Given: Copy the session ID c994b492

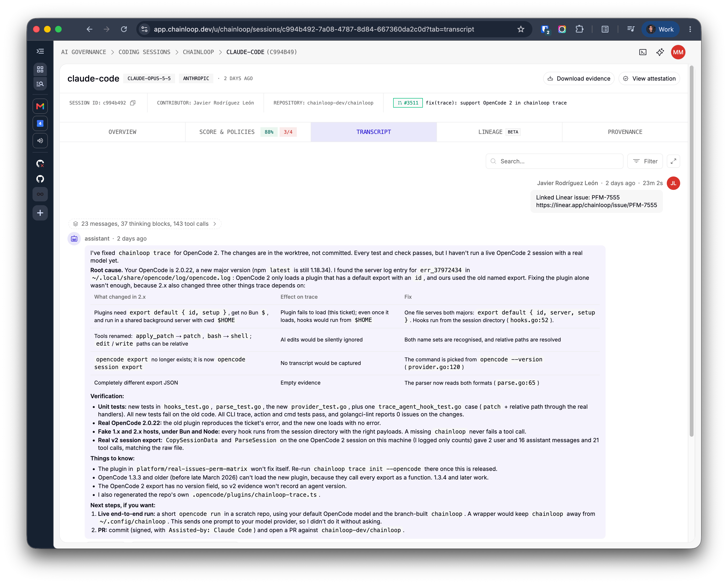Looking at the screenshot, I should (133, 103).
